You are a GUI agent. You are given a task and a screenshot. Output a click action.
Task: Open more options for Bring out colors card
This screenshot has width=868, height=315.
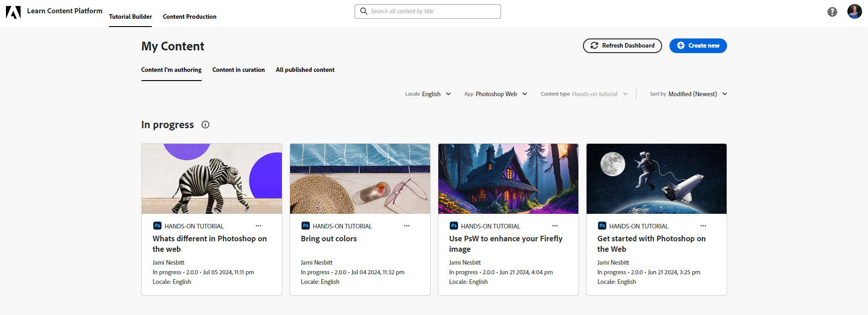coord(407,226)
